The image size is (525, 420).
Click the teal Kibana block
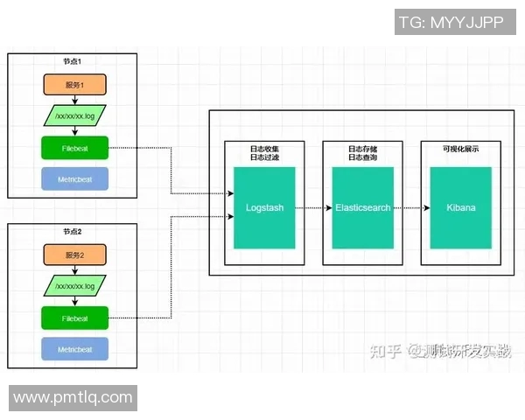click(x=461, y=207)
